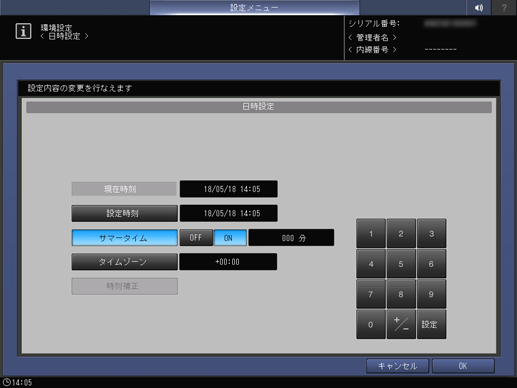This screenshot has width=517, height=388.
Task: Click the 日時設定 breadcrumb text
Action: [64, 36]
